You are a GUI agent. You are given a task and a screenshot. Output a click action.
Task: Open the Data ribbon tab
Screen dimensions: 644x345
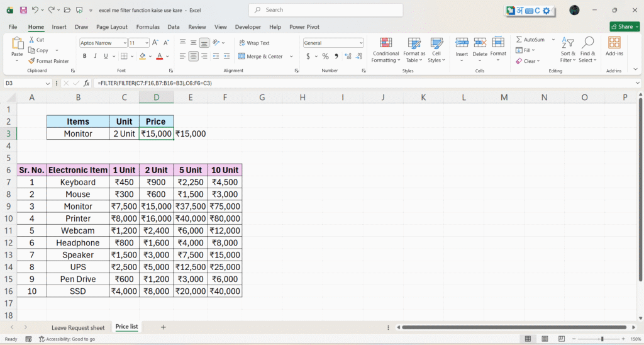tap(174, 26)
